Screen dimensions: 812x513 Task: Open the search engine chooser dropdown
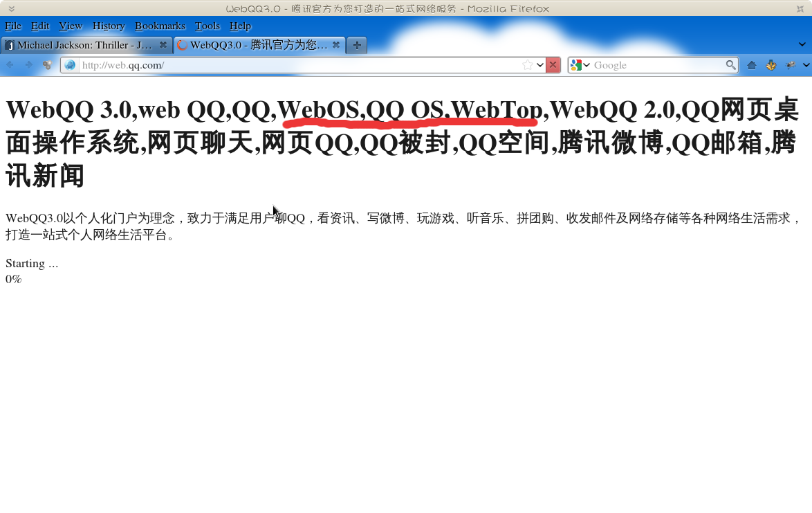click(x=587, y=65)
